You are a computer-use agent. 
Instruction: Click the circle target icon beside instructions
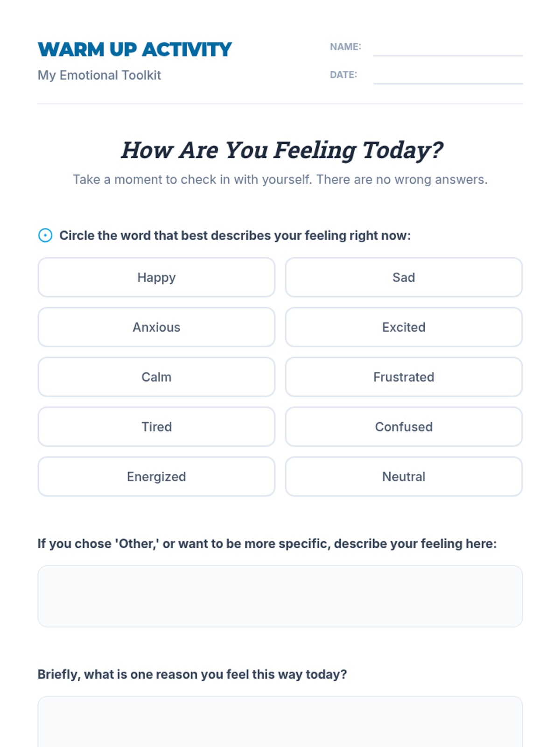pos(45,235)
